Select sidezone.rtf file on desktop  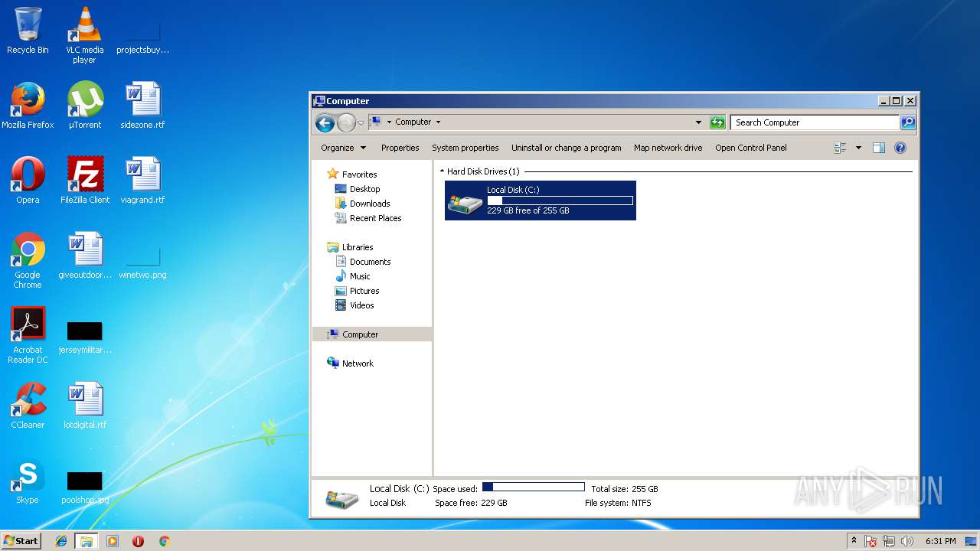pyautogui.click(x=142, y=106)
